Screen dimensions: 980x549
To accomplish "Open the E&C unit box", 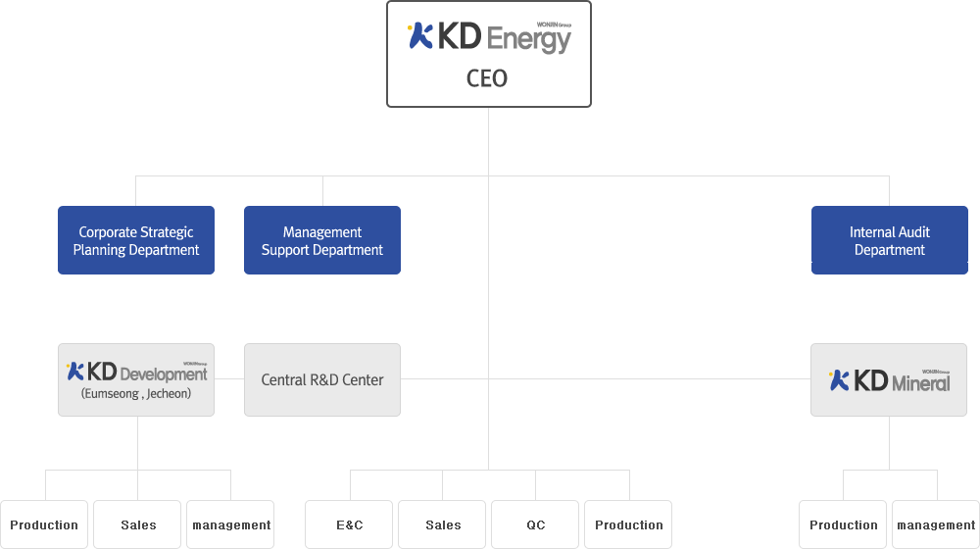I will [349, 524].
